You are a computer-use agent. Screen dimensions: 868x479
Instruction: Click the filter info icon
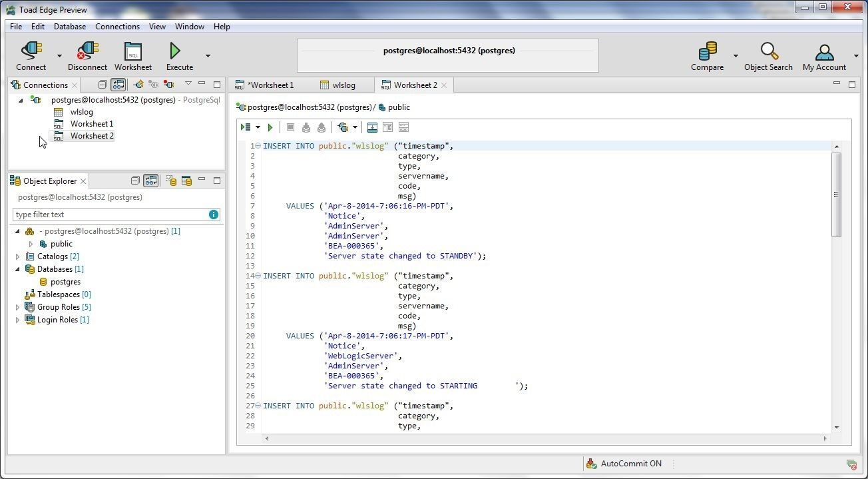pyautogui.click(x=214, y=215)
